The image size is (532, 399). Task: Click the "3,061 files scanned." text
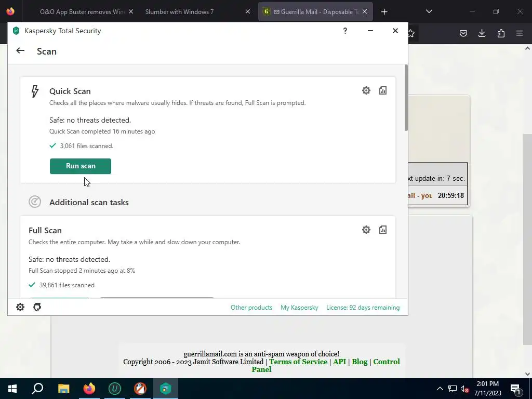(87, 146)
